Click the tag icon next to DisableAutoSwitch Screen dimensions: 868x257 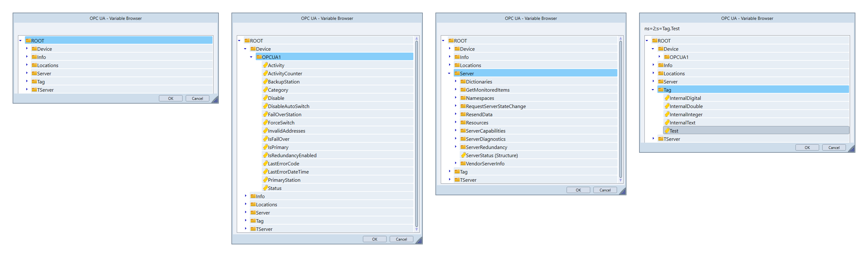pos(265,106)
